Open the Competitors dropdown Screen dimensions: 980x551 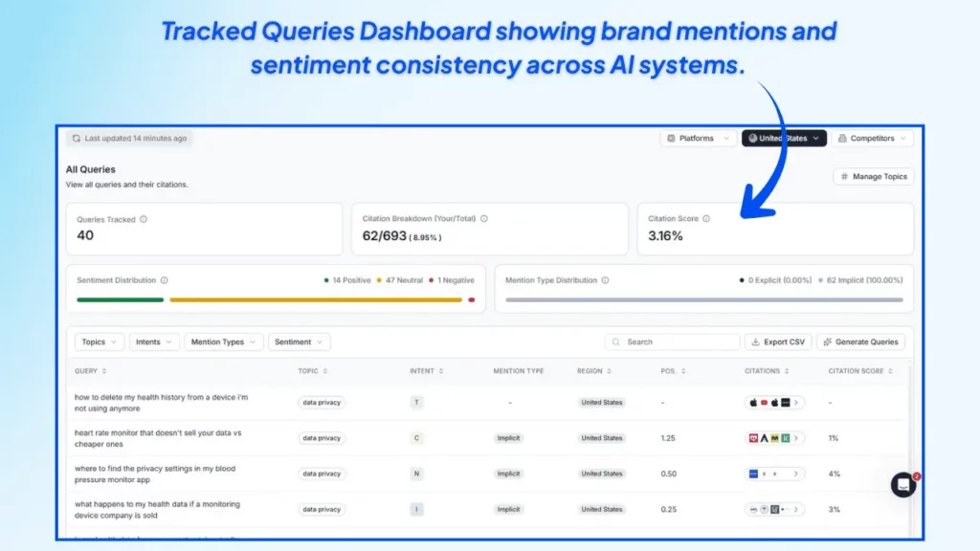click(x=872, y=138)
